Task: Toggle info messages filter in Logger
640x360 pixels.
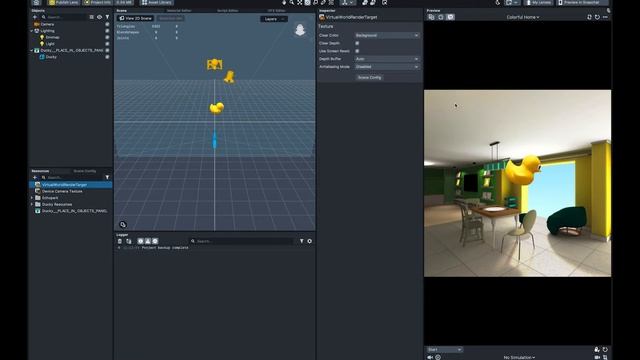Action: tap(140, 241)
